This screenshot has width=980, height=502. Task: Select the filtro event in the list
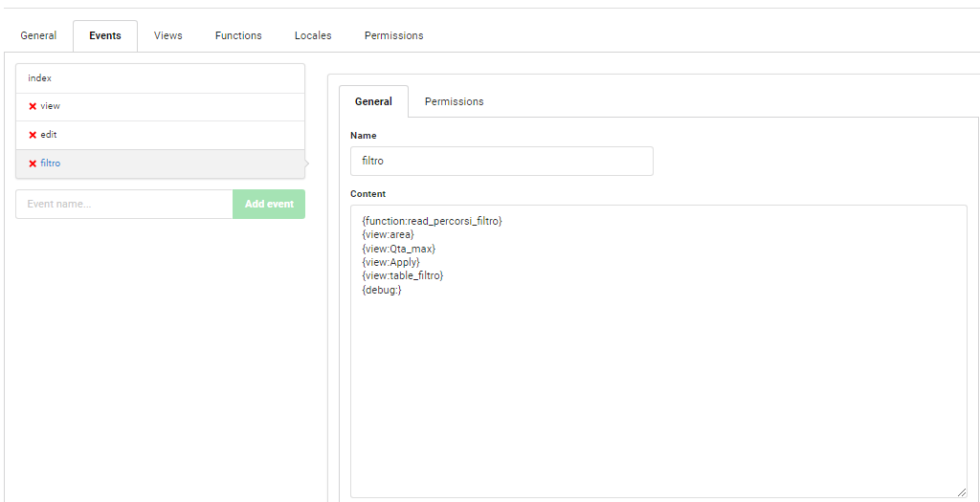(160, 164)
